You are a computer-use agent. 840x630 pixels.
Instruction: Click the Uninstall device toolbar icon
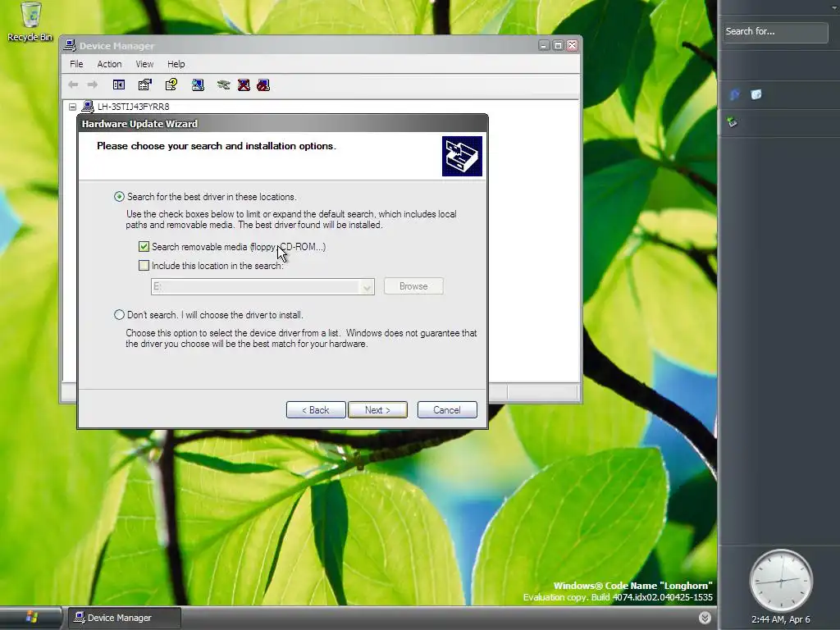pyautogui.click(x=244, y=84)
